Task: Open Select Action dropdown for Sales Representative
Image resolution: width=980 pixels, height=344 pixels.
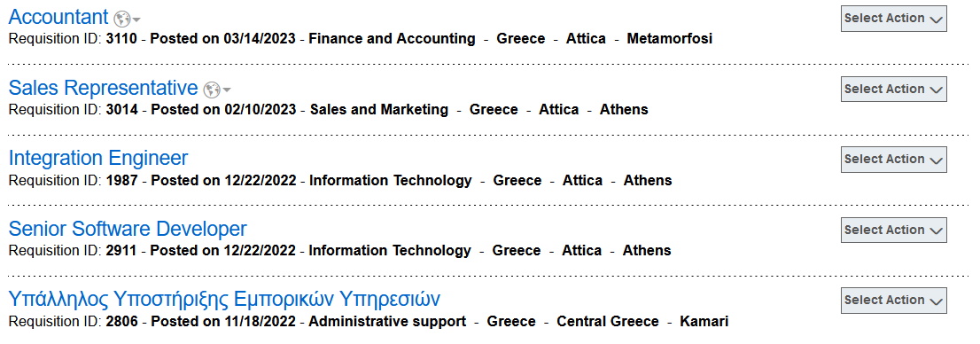Action: click(894, 89)
